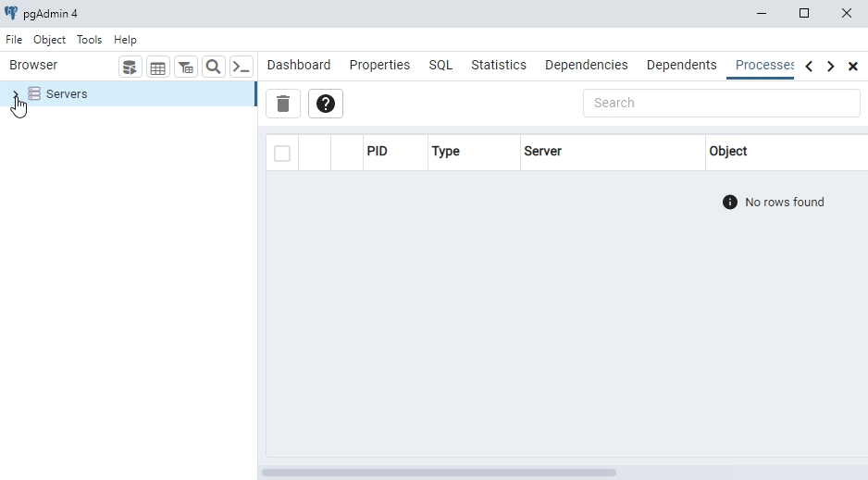Switch to the Dashboard tab

(299, 65)
